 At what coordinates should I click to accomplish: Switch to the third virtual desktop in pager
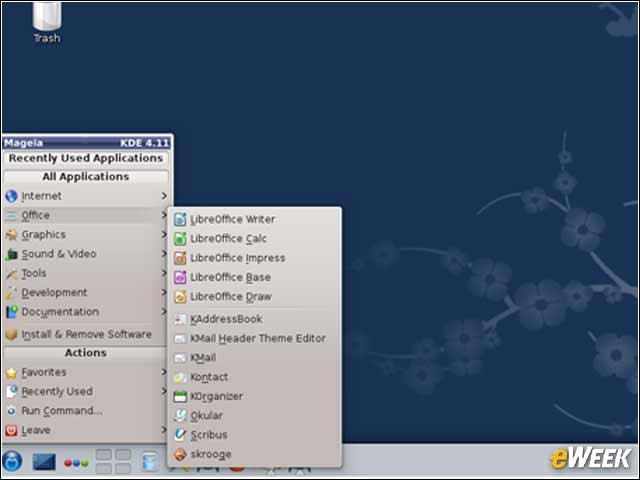104,468
